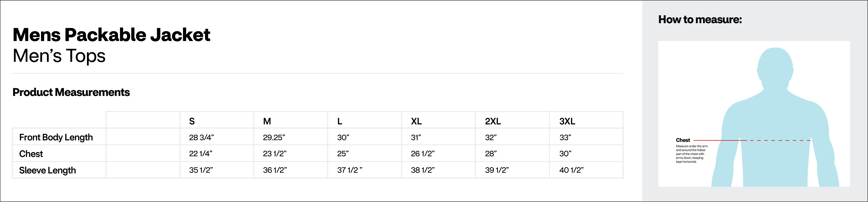Select the 2XL size column header
This screenshot has width=868, height=202.
pyautogui.click(x=493, y=121)
